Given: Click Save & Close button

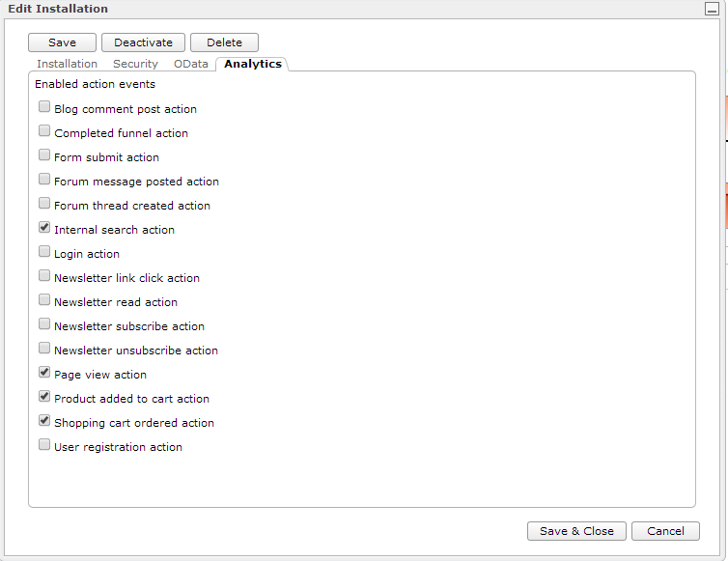Looking at the screenshot, I should coord(576,531).
